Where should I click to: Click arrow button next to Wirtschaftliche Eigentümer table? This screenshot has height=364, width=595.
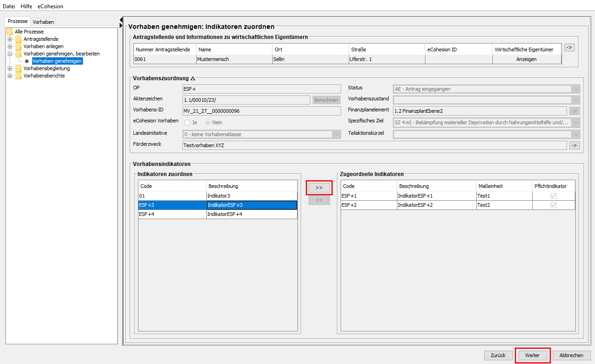(569, 47)
